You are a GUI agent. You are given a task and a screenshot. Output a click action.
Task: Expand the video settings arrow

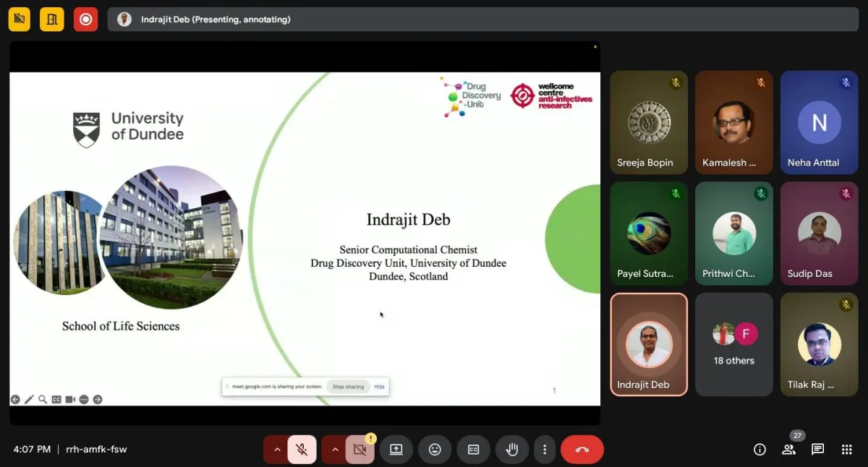(334, 450)
